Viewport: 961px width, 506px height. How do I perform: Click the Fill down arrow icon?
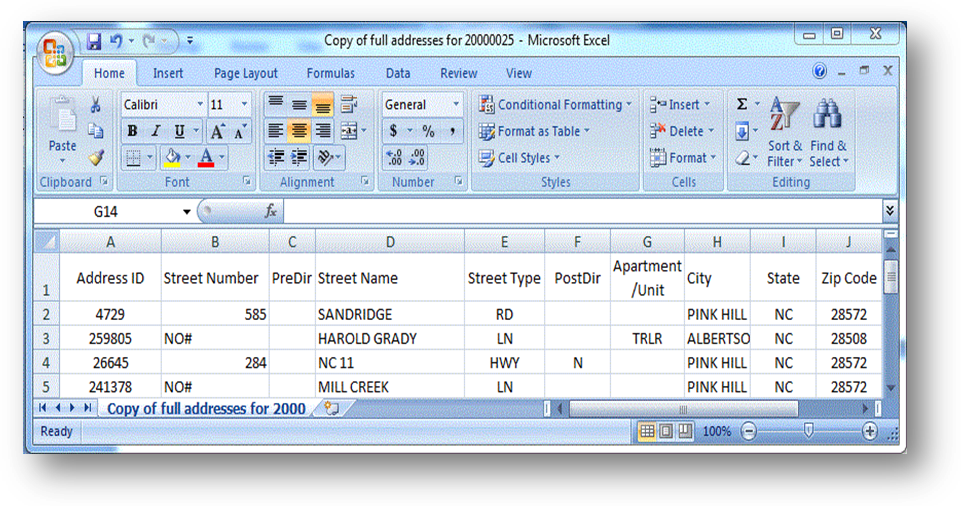click(x=742, y=130)
